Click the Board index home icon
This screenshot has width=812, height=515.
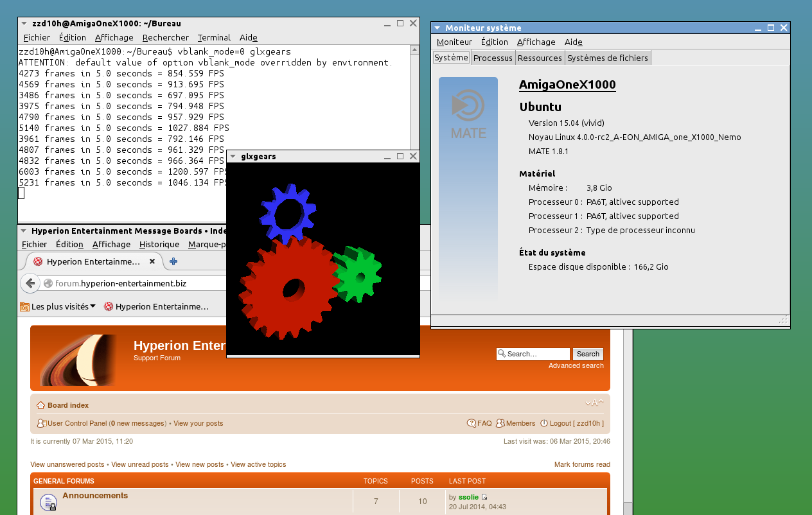pos(40,405)
